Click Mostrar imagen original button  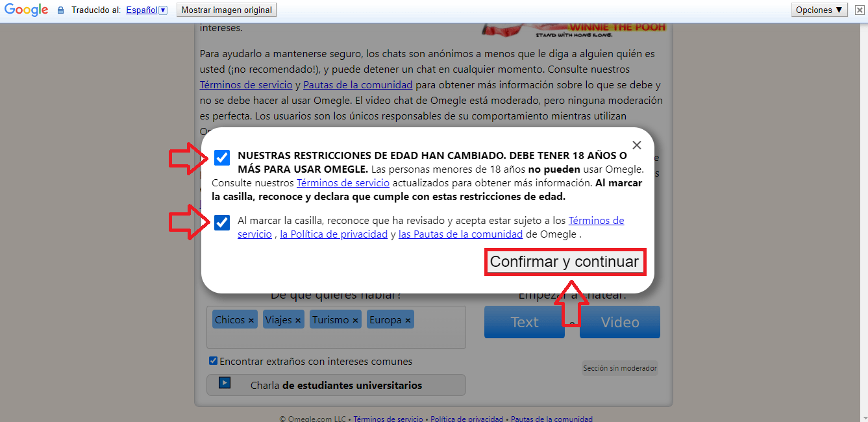(226, 10)
